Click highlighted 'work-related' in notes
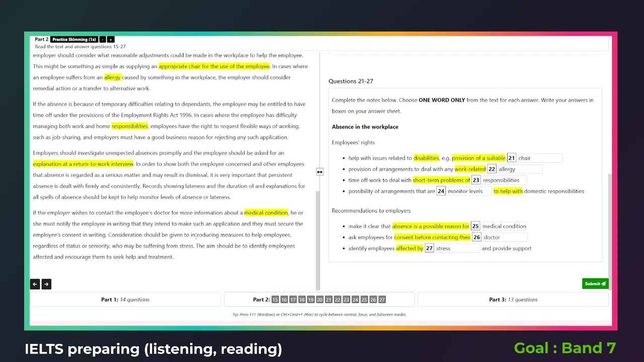Viewport: 644px width, 362px height. (x=470, y=169)
